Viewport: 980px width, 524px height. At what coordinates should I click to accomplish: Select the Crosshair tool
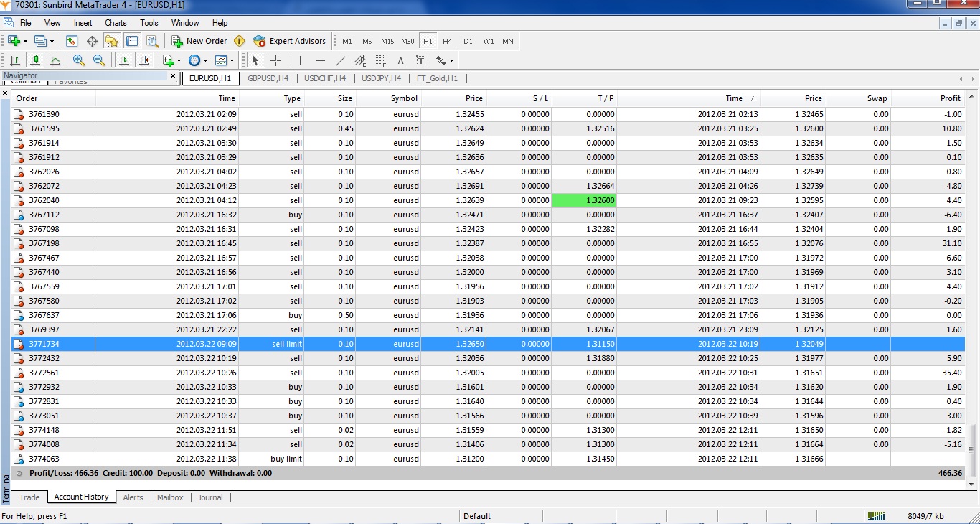(275, 60)
